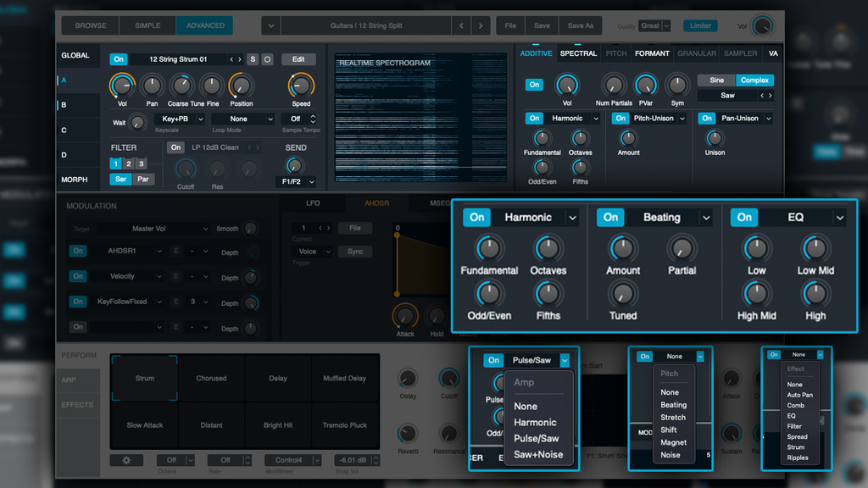Viewport: 868px width, 488px height.
Task: Select filter slot 2
Action: [x=127, y=164]
